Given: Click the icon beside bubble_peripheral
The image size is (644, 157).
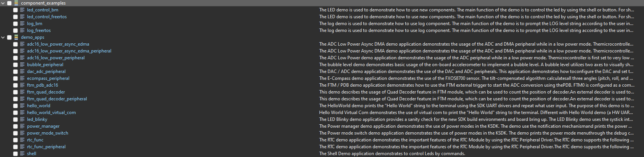Looking at the screenshot, I should click(x=22, y=65).
